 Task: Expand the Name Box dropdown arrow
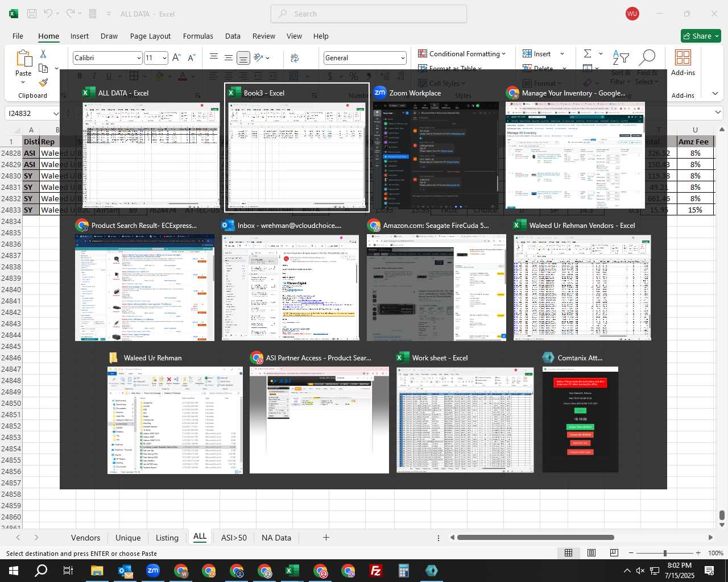56,114
